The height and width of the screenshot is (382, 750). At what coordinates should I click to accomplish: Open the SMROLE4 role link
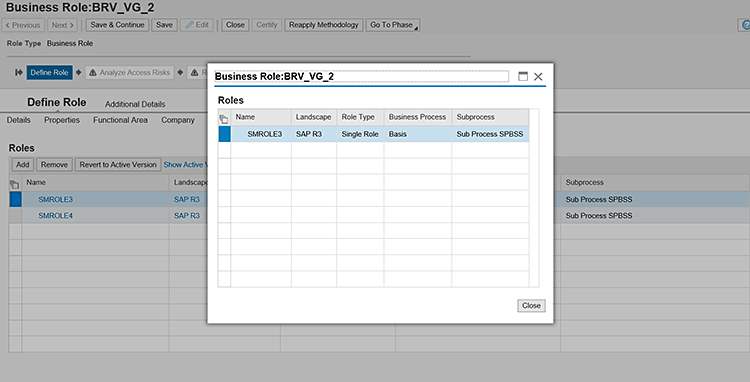(x=55, y=216)
